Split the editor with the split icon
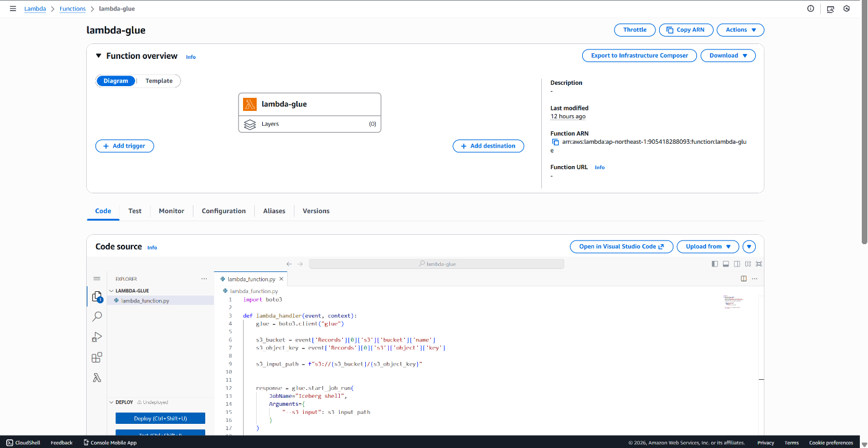 click(x=743, y=278)
